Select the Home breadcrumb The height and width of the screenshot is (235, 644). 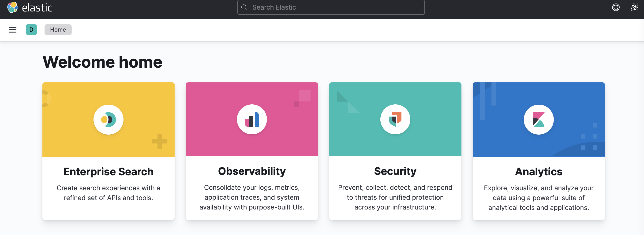(x=58, y=30)
